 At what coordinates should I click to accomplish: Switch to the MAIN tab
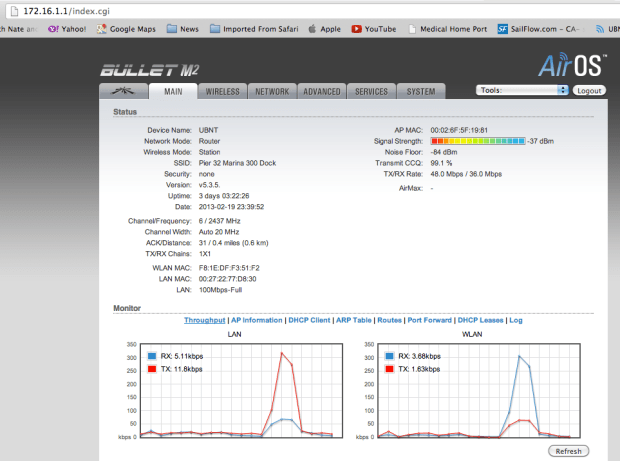173,91
